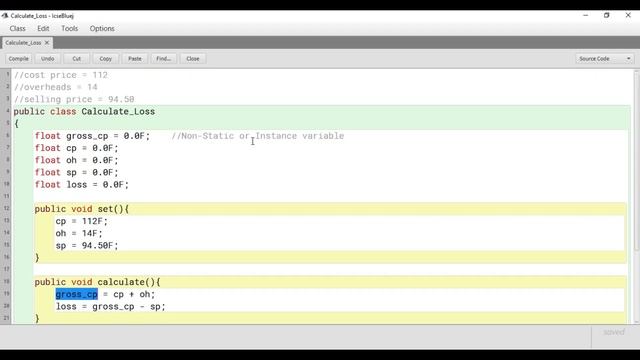Open the Source Code dropdown
Viewport: 640px width, 360px height.
click(604, 59)
